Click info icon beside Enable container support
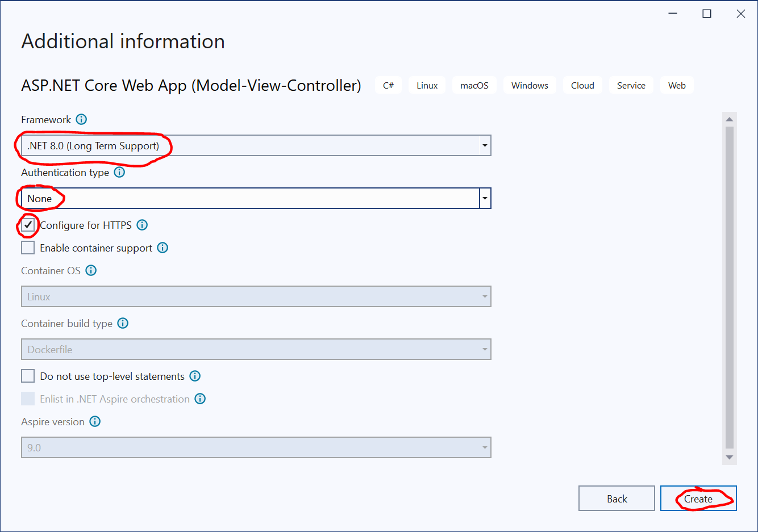 tap(163, 248)
